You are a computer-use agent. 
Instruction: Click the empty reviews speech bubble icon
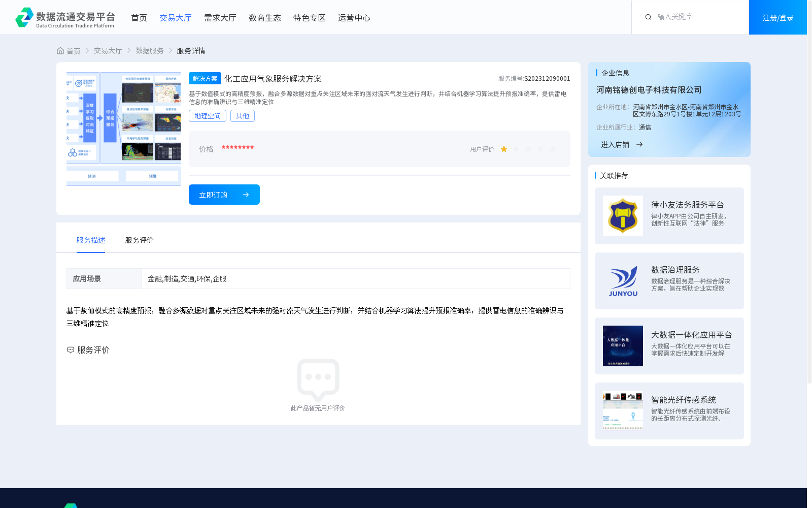point(318,380)
